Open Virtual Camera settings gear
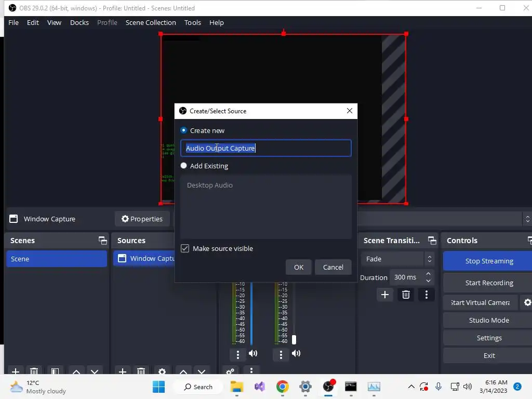 [527, 303]
